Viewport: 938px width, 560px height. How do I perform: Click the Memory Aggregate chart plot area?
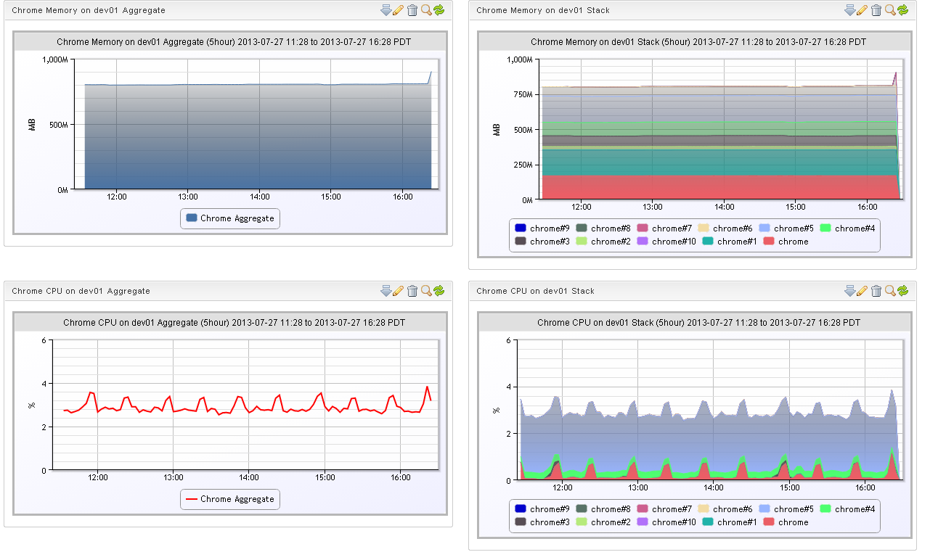[x=257, y=124]
